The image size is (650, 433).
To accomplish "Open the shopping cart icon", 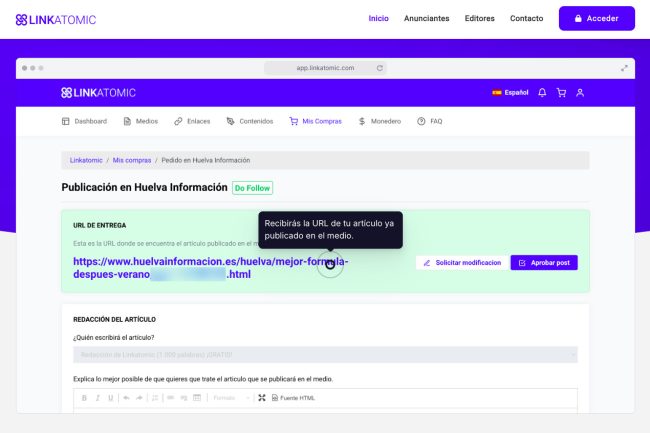I will [x=561, y=93].
